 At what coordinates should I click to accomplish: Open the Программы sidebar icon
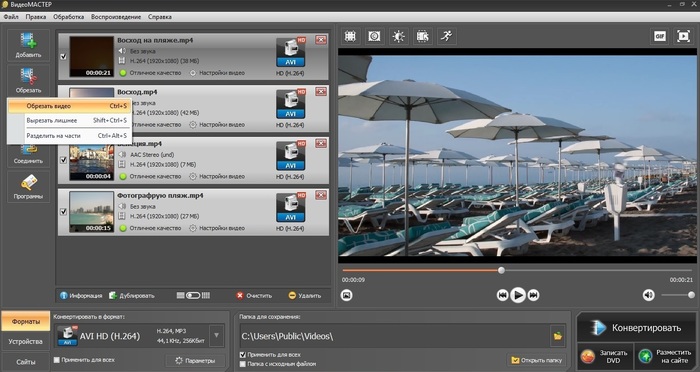point(28,187)
